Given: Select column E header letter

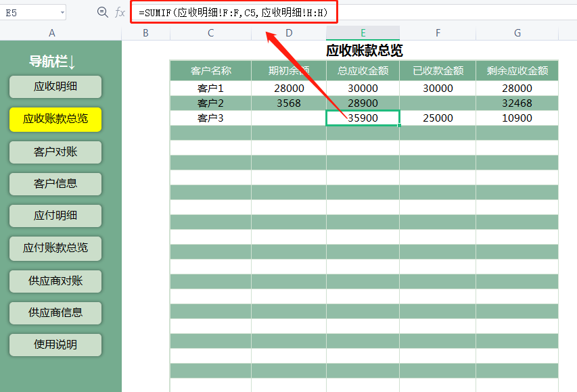Looking at the screenshot, I should point(363,32).
